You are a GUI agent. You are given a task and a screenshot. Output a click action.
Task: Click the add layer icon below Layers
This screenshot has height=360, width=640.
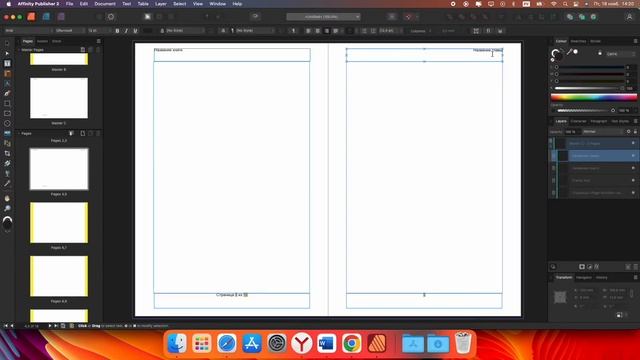coord(628,267)
